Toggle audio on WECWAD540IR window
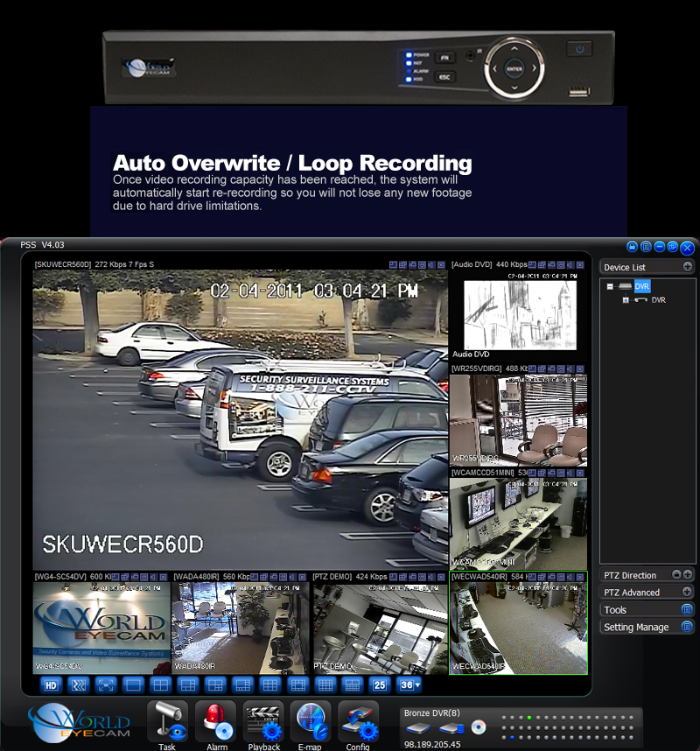Viewport: 700px width, 751px height. pos(570,577)
